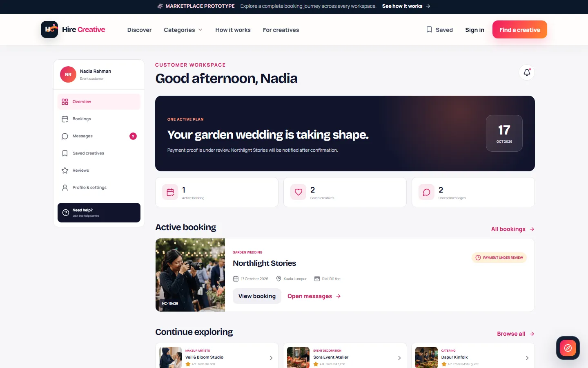Click the HC-10428 booking ID label
This screenshot has width=588, height=368.
pyautogui.click(x=170, y=303)
